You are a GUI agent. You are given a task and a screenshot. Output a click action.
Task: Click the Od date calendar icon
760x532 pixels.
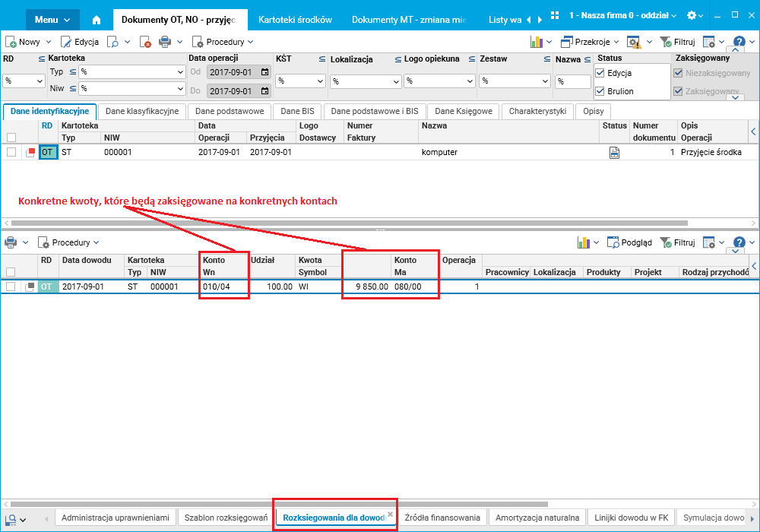pyautogui.click(x=264, y=72)
